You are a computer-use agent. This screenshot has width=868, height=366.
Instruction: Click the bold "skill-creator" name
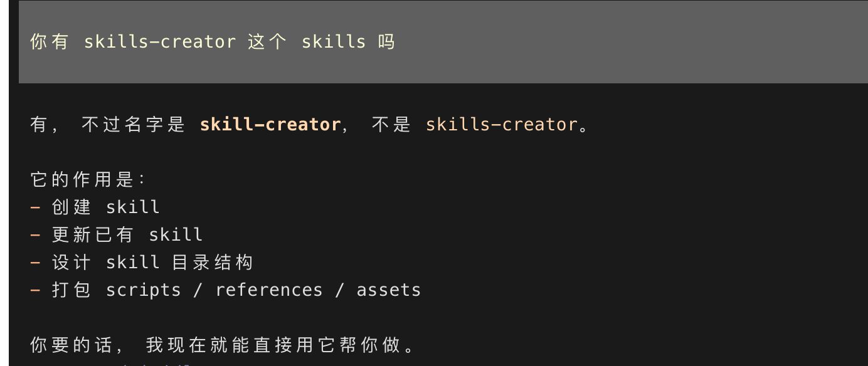[x=270, y=125]
